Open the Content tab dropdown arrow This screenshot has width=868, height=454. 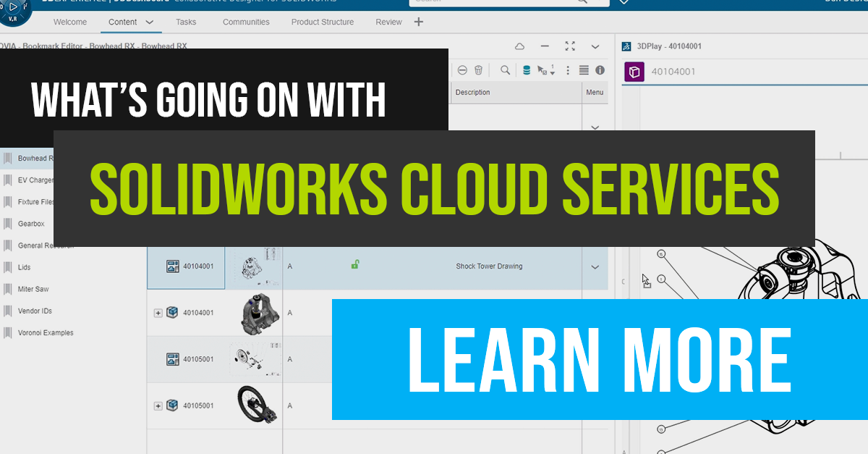(150, 22)
